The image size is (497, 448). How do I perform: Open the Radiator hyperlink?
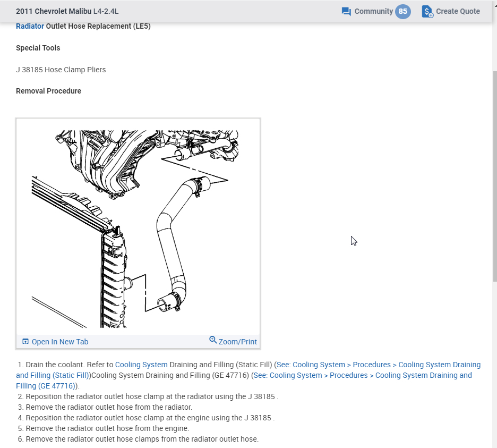click(29, 26)
